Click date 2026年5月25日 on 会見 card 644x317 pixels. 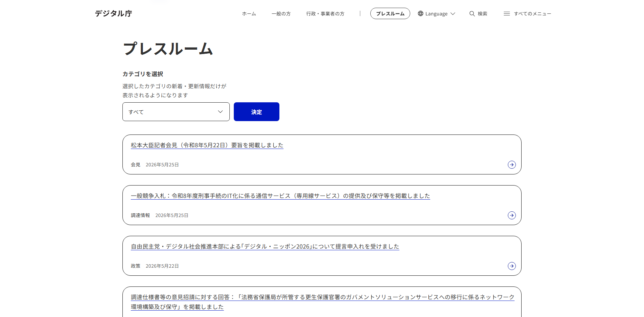click(x=162, y=165)
